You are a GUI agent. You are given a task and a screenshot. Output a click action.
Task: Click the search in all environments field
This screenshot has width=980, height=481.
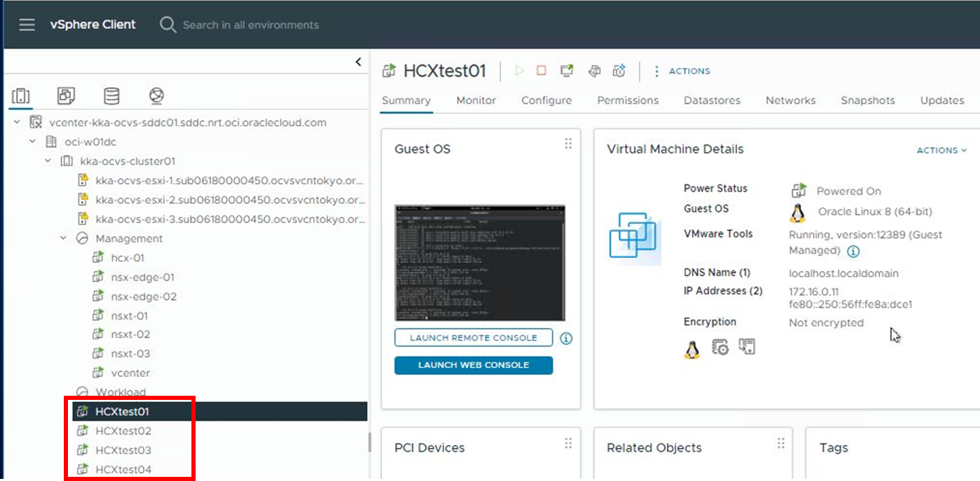(x=250, y=25)
